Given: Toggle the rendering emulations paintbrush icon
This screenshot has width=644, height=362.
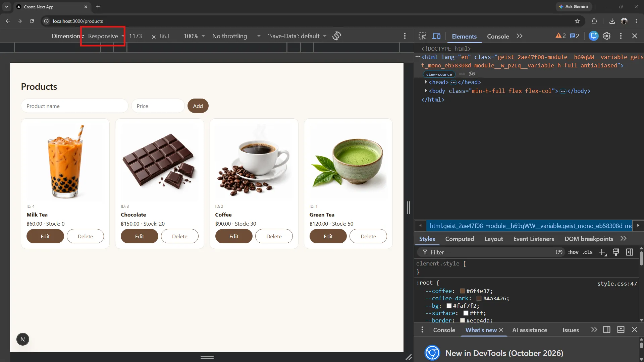Looking at the screenshot, I should [616, 252].
